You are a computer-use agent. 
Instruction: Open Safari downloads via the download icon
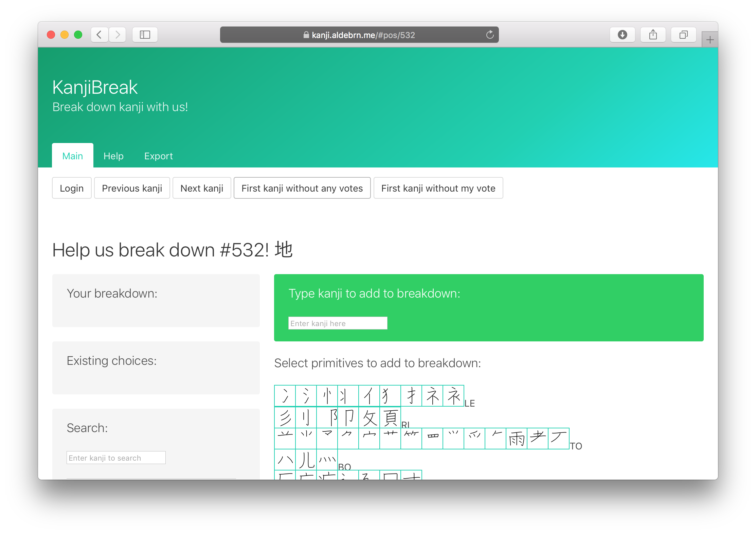622,34
